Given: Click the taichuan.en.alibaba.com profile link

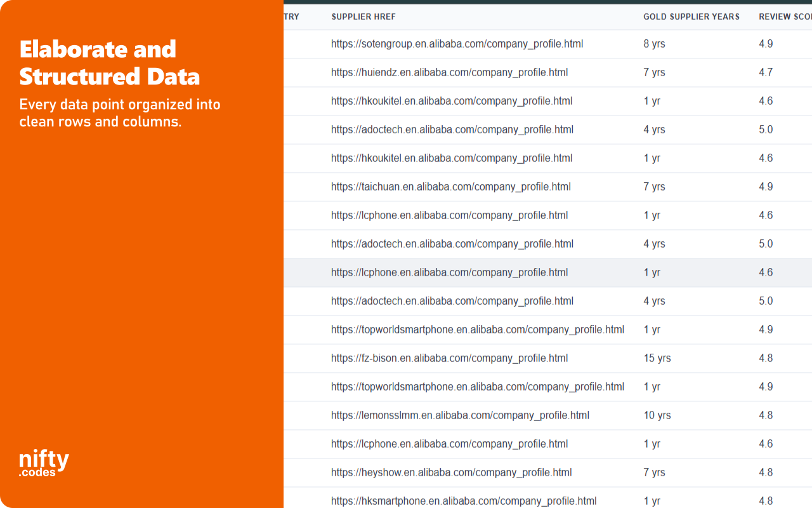Looking at the screenshot, I should (450, 187).
